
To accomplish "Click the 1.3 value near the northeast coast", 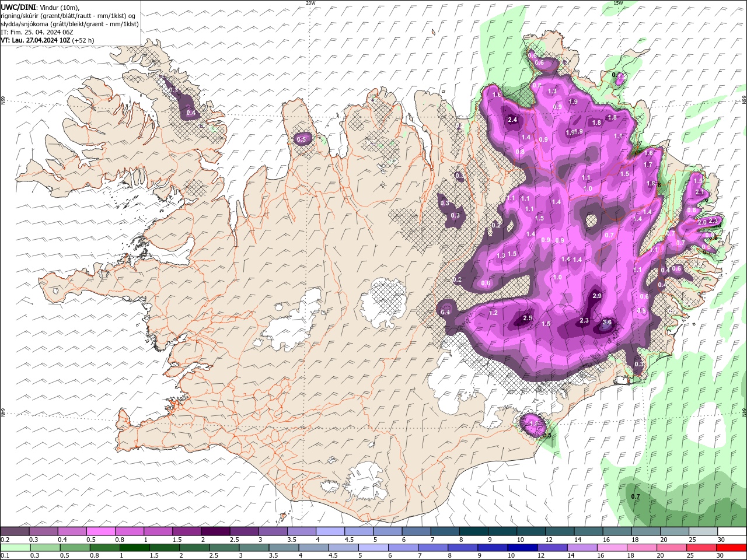I will pos(552,92).
